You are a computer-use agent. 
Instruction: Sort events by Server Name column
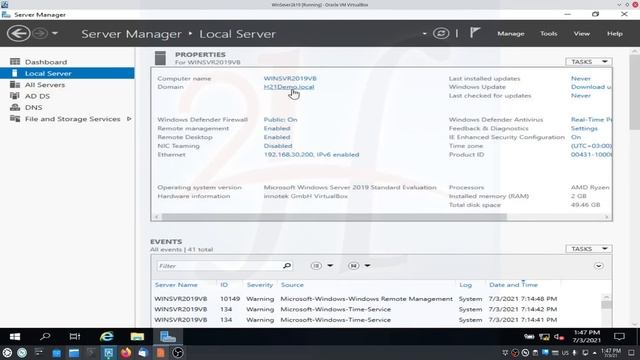coord(176,285)
